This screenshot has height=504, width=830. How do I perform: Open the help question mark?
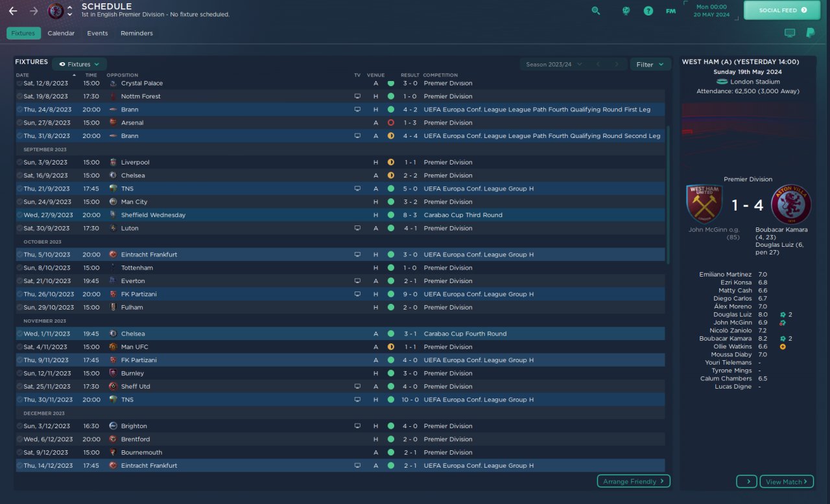(x=648, y=10)
